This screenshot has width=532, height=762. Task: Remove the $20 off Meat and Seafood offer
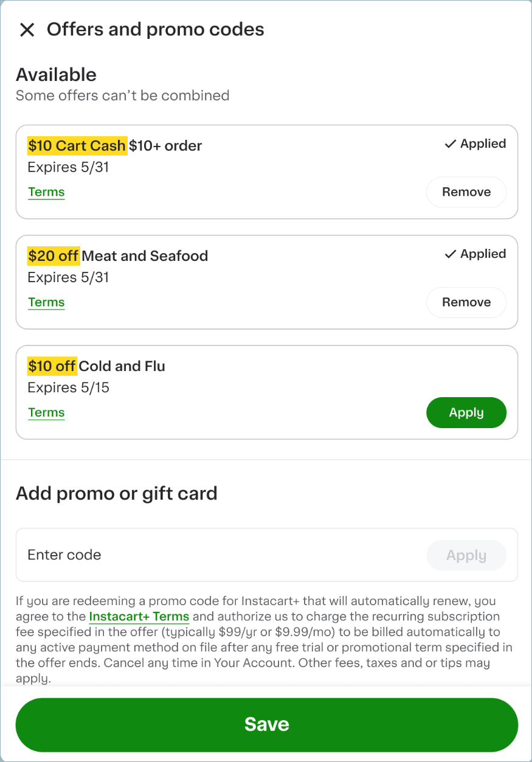tap(466, 302)
